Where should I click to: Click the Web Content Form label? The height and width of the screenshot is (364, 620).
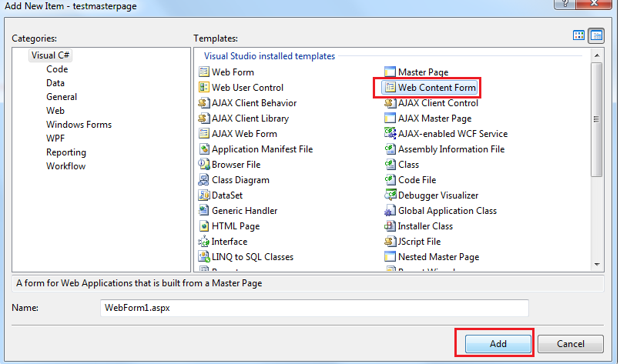coord(437,87)
